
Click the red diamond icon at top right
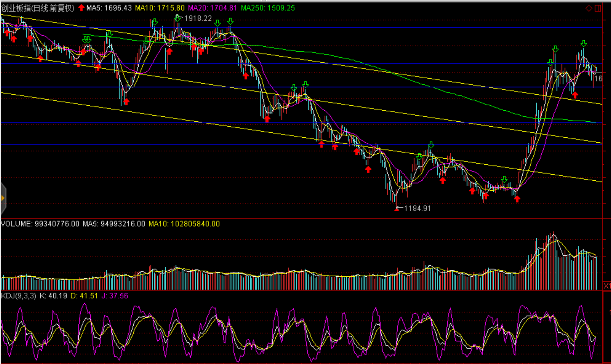589,8
